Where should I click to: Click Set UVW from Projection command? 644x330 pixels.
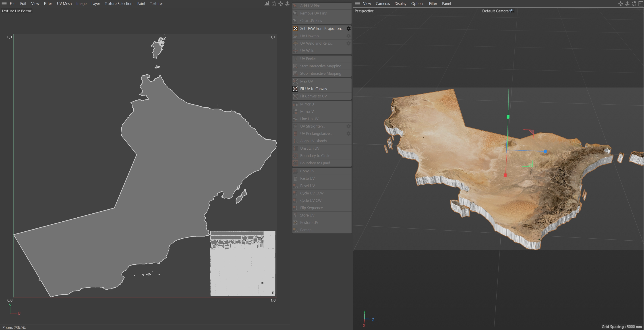pyautogui.click(x=321, y=29)
